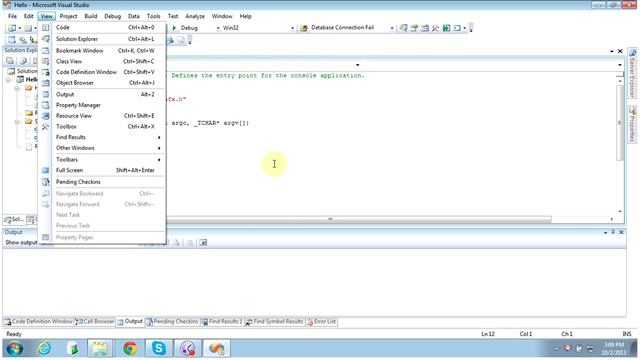Click the Toolbox menu item icon

coord(46,127)
